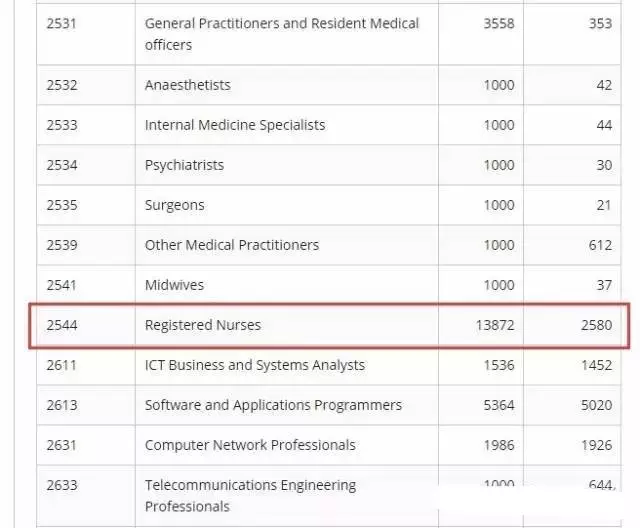Click the occupation code 2613 cell
The height and width of the screenshot is (528, 640).
(x=61, y=405)
